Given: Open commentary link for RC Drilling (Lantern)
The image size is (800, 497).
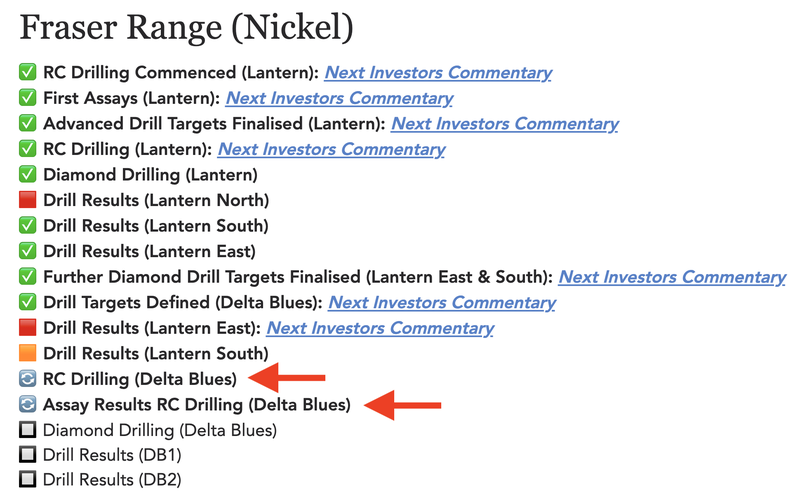Looking at the screenshot, I should [x=332, y=150].
